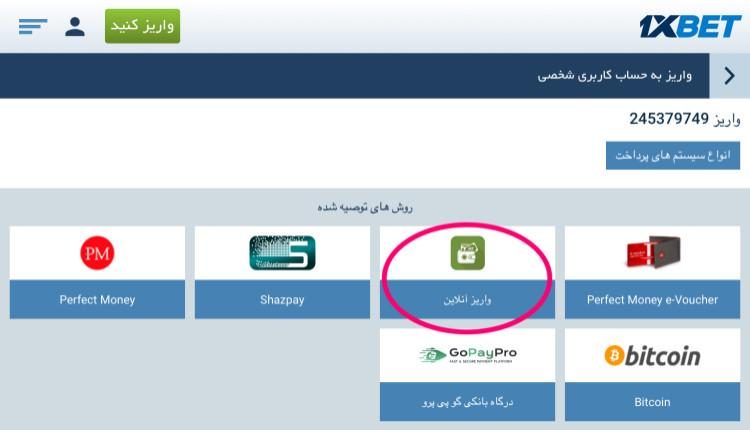Choose the Bitcoin payment label
This screenshot has height=430, width=750.
(652, 402)
